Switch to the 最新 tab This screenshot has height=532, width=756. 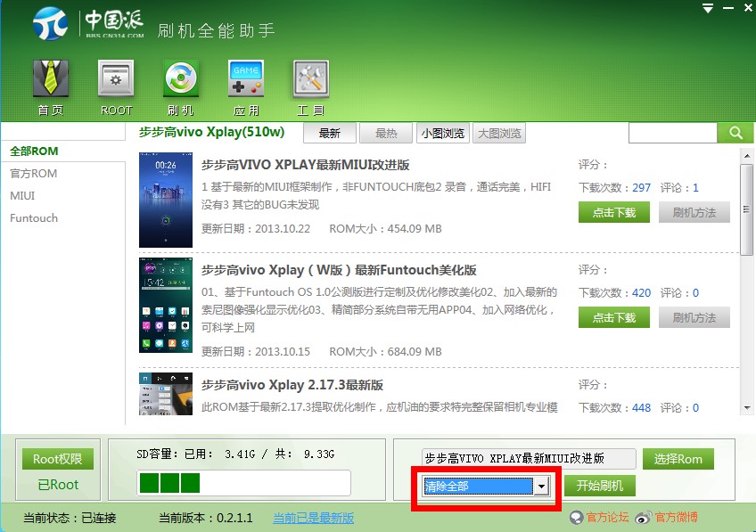click(330, 133)
